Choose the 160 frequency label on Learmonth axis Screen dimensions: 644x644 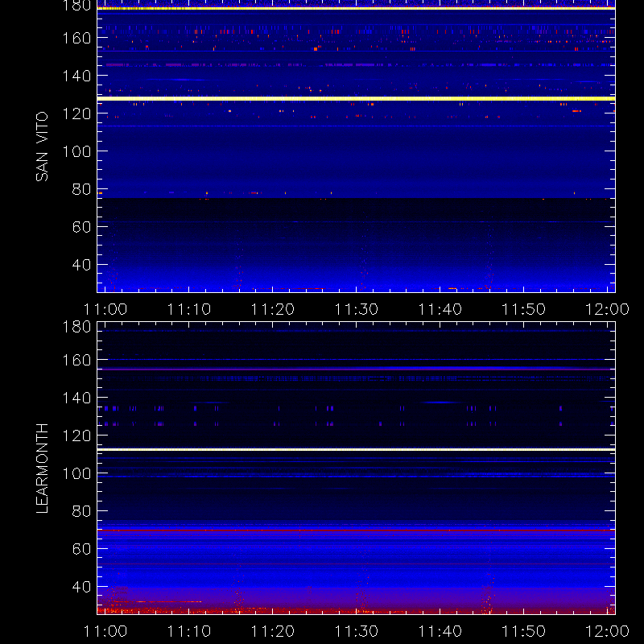coord(76,360)
